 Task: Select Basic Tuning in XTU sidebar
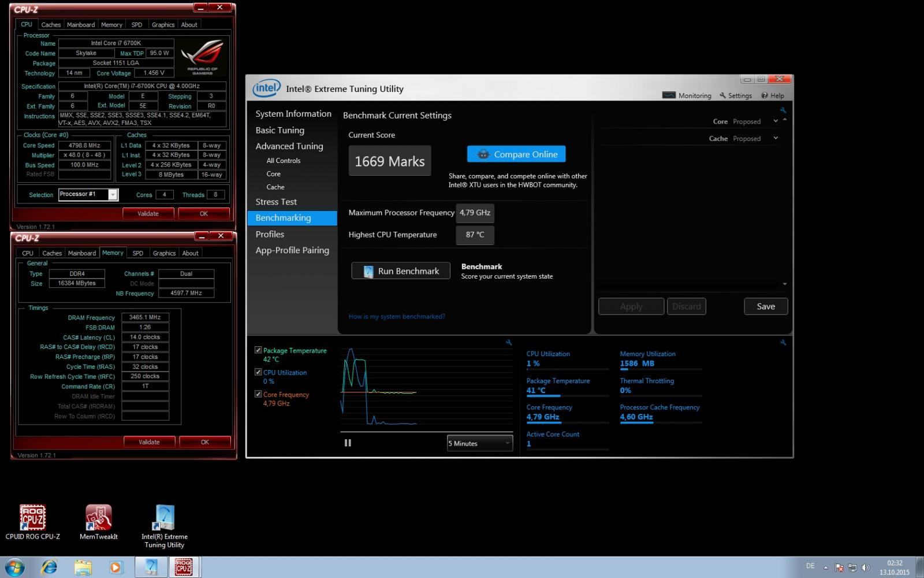280,130
